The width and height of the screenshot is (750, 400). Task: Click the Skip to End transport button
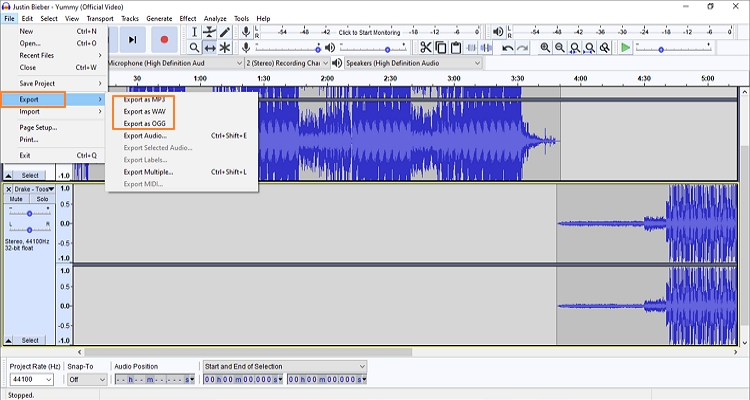[132, 40]
